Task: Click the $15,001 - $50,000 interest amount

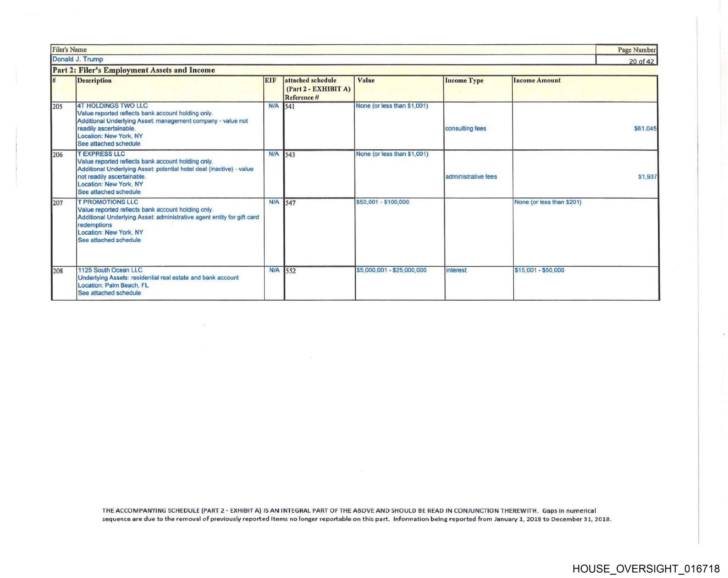Action: 539,270
